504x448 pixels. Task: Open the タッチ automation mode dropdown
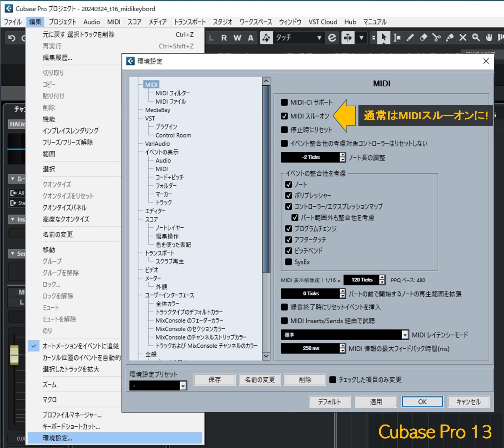click(x=319, y=38)
